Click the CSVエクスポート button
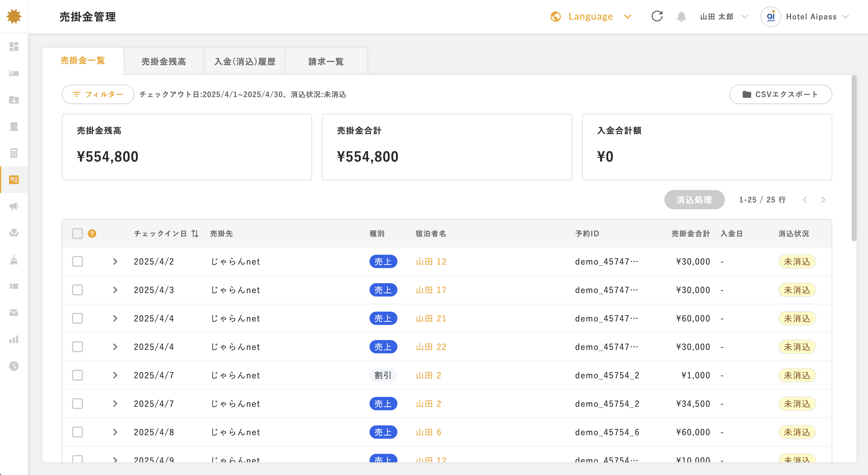This screenshot has height=475, width=868. [x=781, y=94]
